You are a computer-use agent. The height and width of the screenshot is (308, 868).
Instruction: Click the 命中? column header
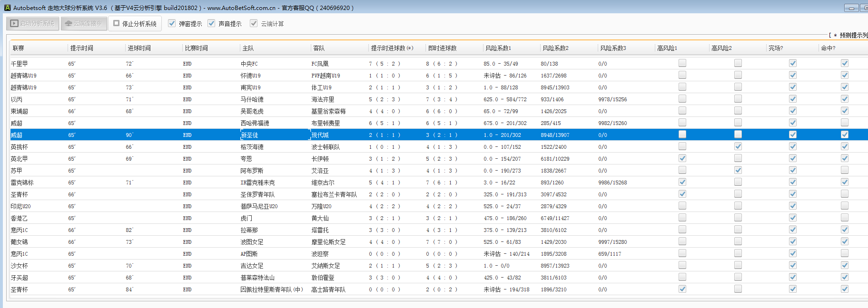(828, 48)
